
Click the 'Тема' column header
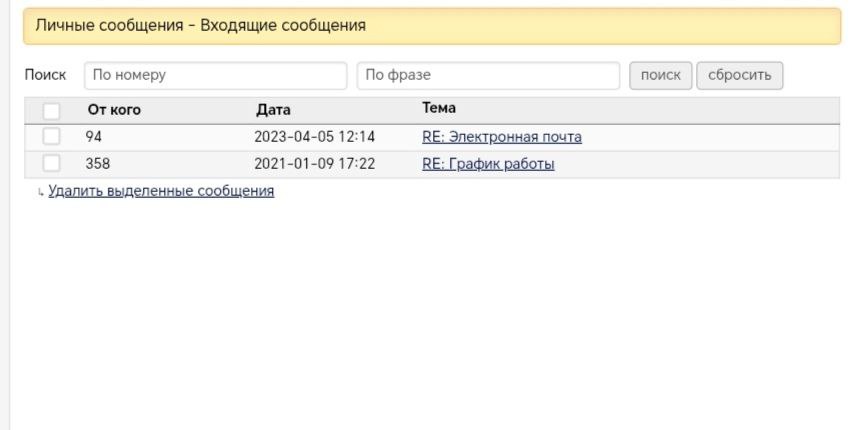(x=438, y=108)
